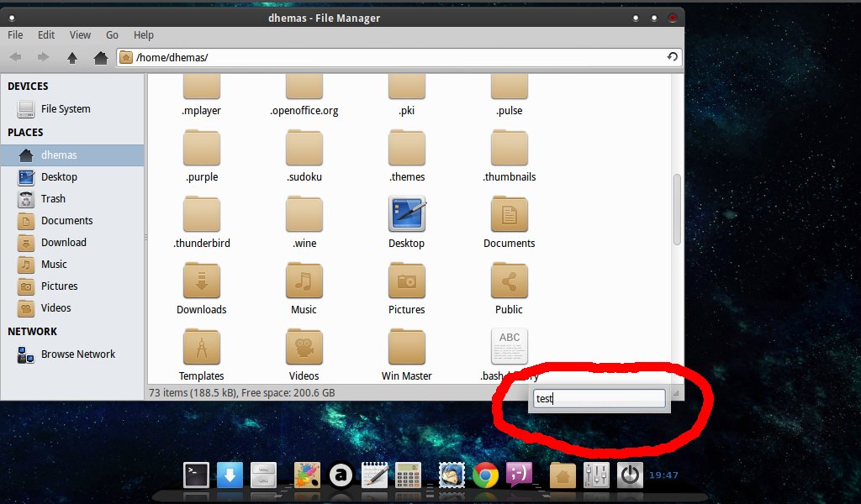Select Browse Network in the sidebar
The image size is (861, 504).
[77, 354]
